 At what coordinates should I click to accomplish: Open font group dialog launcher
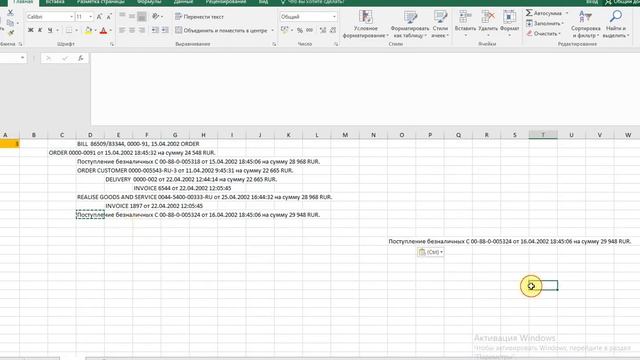point(112,44)
